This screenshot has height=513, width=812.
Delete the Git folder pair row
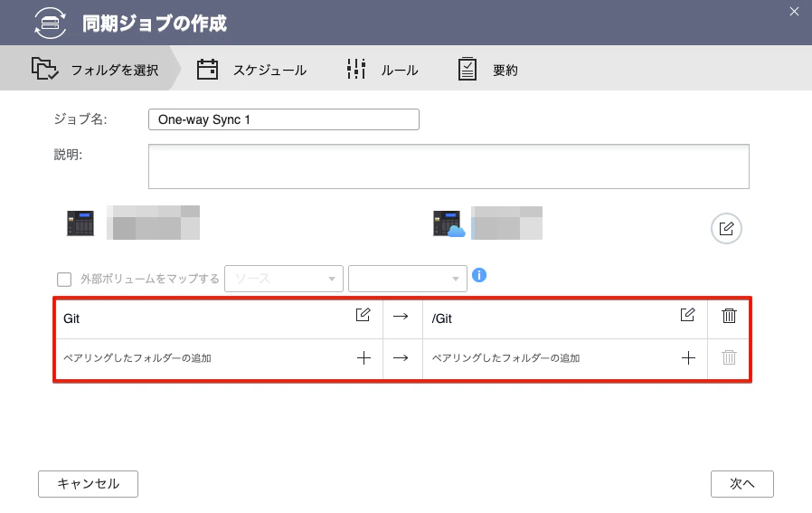pyautogui.click(x=729, y=316)
